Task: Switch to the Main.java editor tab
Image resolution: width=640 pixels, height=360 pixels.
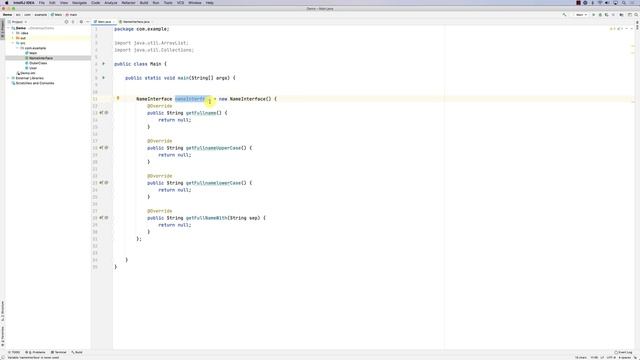Action: [x=103, y=22]
